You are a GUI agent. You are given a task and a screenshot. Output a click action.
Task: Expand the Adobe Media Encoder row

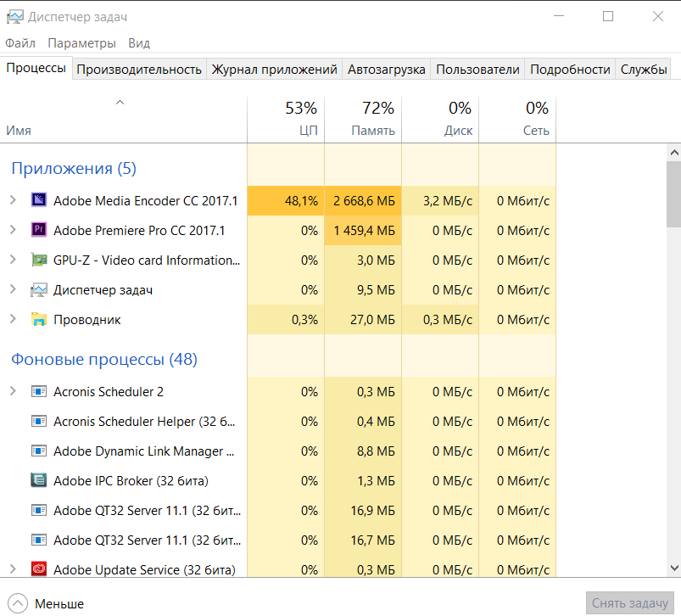tap(13, 200)
